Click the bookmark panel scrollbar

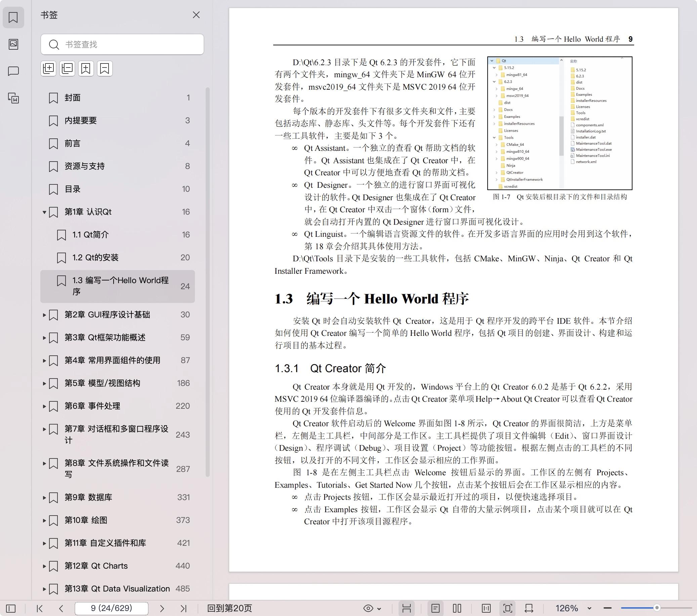pos(207,282)
